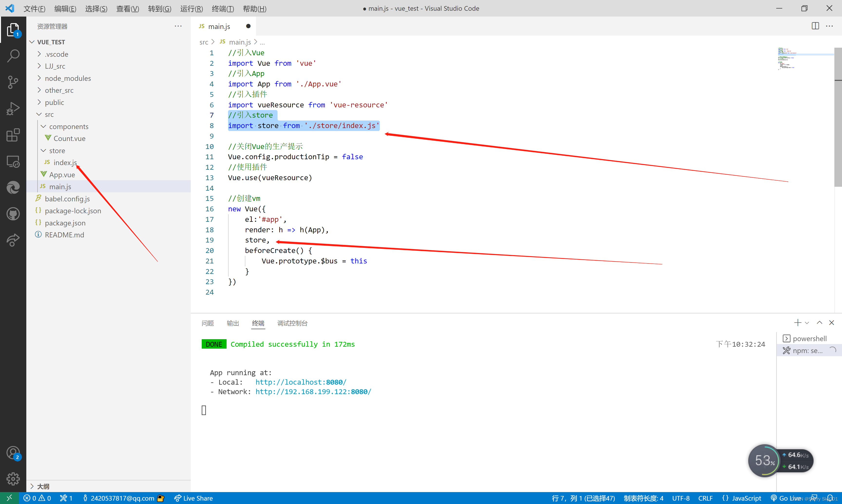
Task: Open the Source Control view icon
Action: (13, 83)
